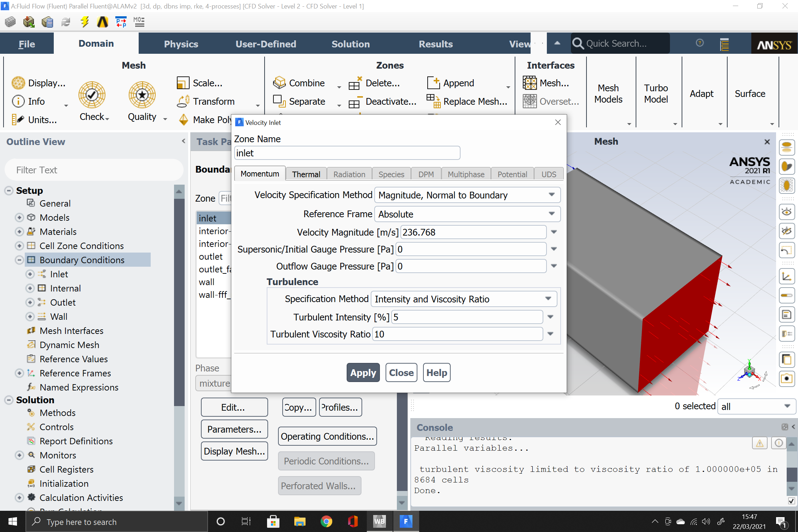Click the Quick Search box

pos(620,44)
